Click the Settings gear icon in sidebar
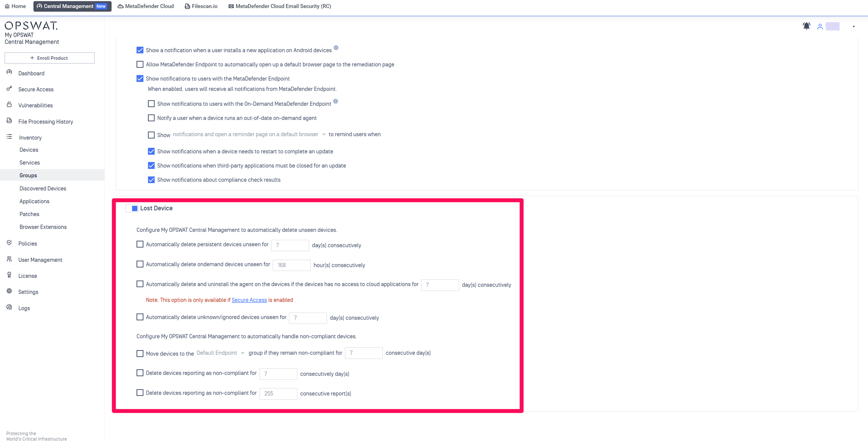868x441 pixels. coord(9,291)
